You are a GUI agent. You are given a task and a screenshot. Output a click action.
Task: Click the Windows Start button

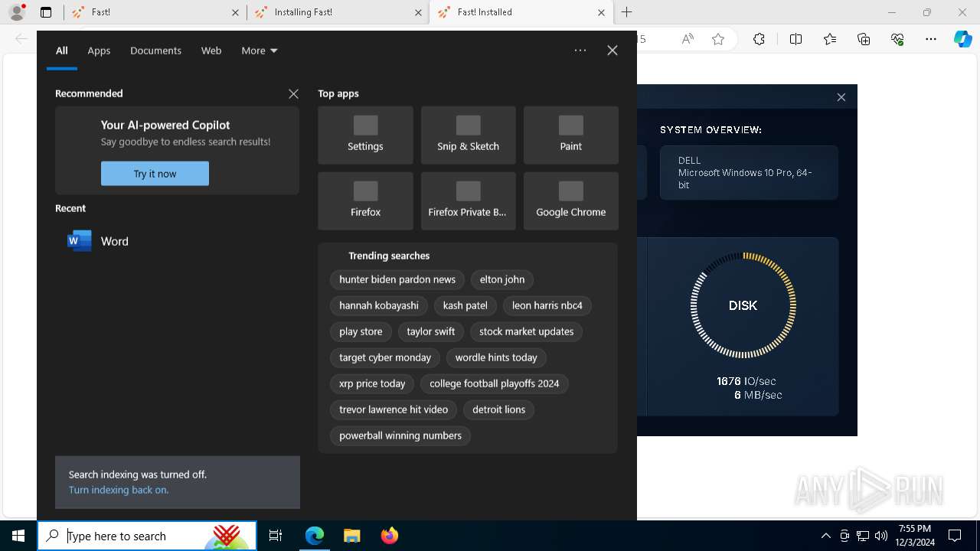(18, 536)
